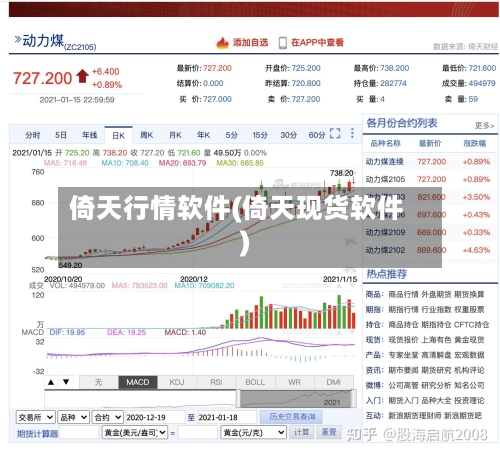Click the chart time range slider selection
The width and height of the screenshot is (500, 455).
click(x=296, y=399)
